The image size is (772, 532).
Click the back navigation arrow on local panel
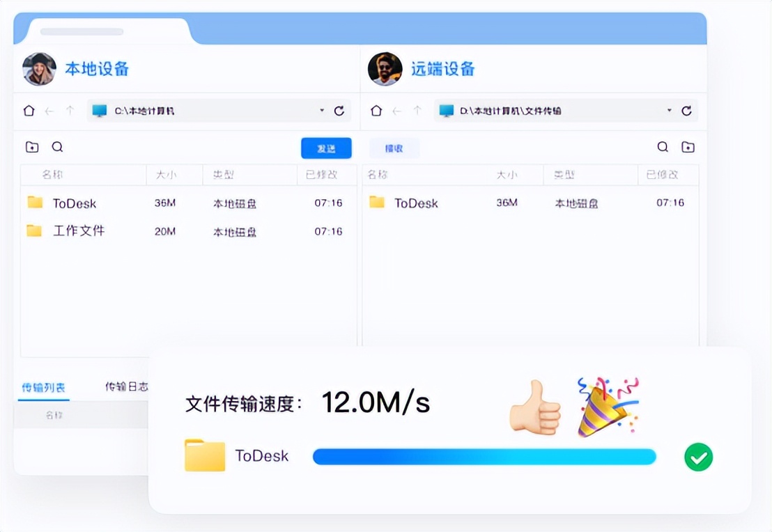pyautogui.click(x=50, y=110)
